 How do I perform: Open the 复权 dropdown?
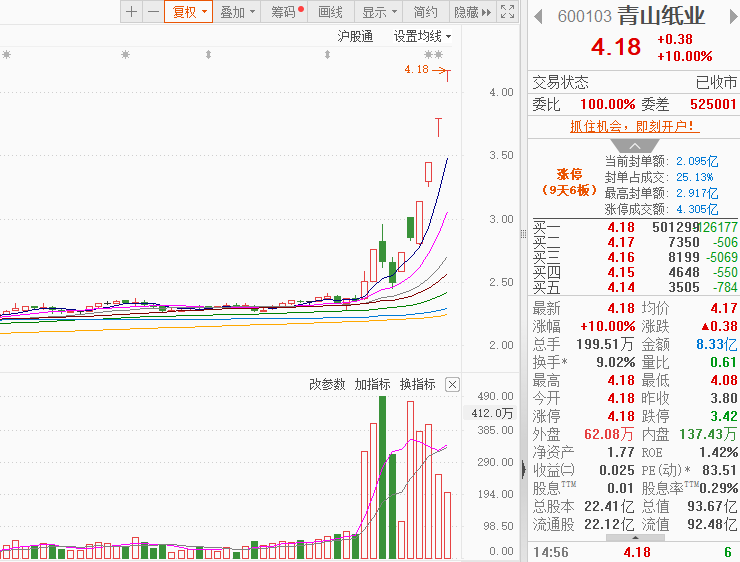coord(189,12)
